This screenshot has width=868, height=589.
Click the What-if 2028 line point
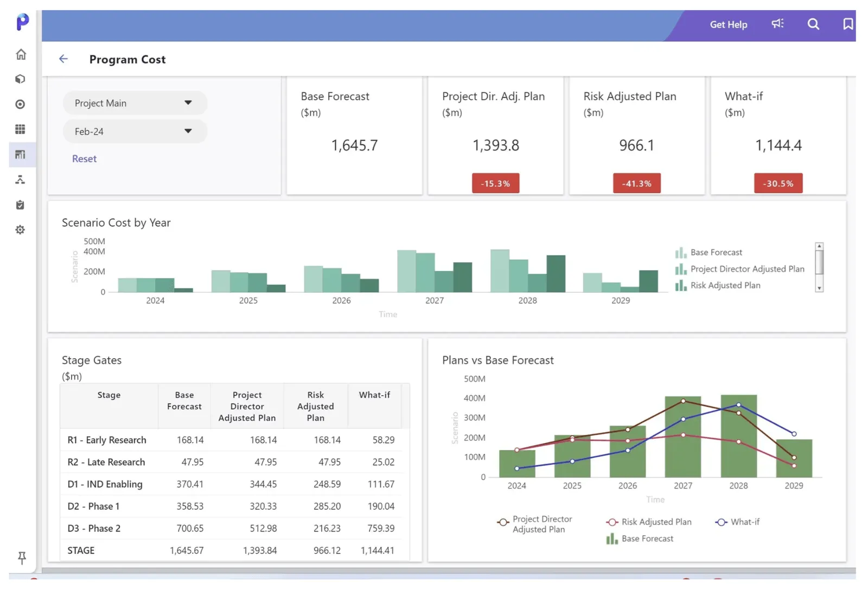tap(738, 405)
